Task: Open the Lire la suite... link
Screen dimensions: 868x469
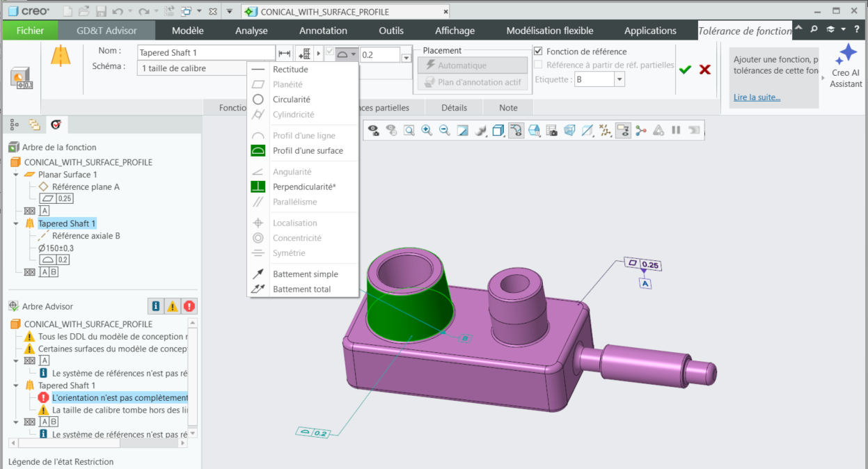Action: click(757, 97)
